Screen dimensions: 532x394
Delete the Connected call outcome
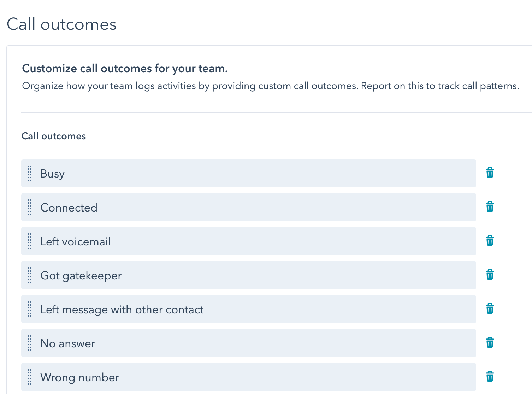pos(490,207)
